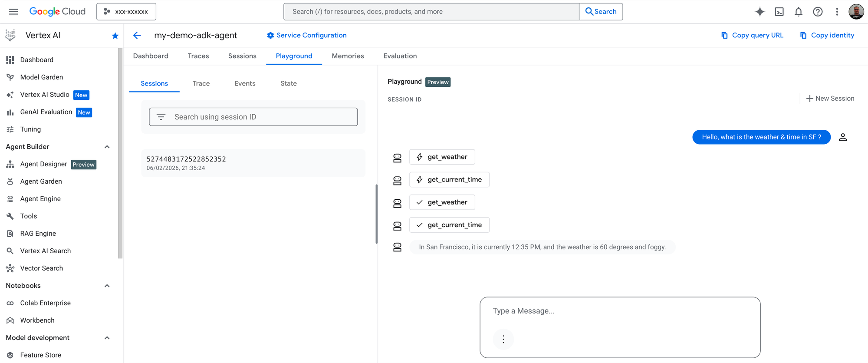This screenshot has height=363, width=868.
Task: Select the Trace sub-tab
Action: tap(201, 83)
